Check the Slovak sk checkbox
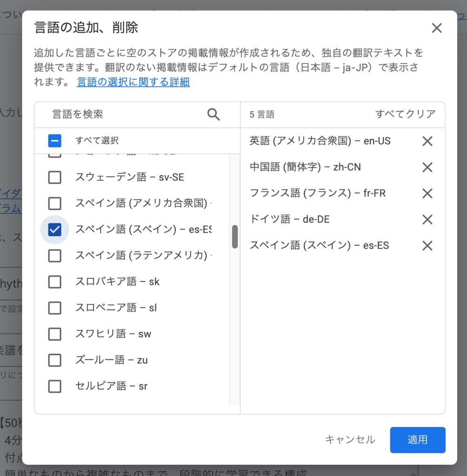This screenshot has width=467, height=476. click(x=55, y=282)
